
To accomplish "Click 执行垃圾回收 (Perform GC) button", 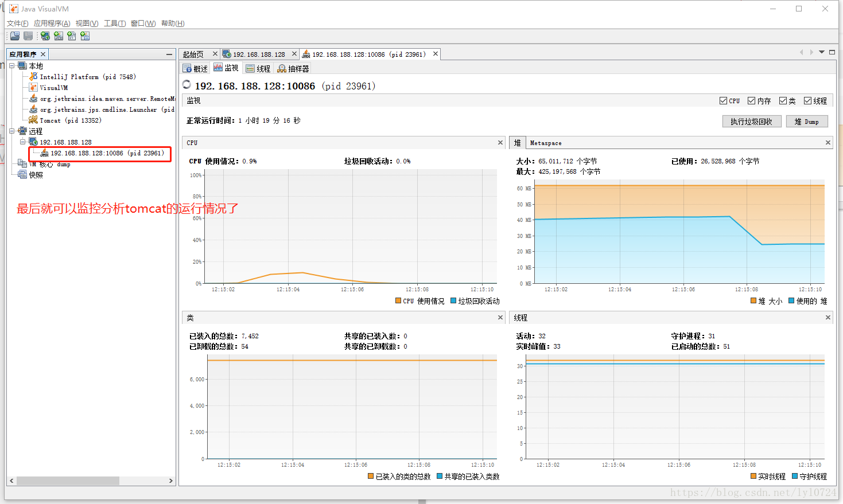I will pyautogui.click(x=752, y=122).
